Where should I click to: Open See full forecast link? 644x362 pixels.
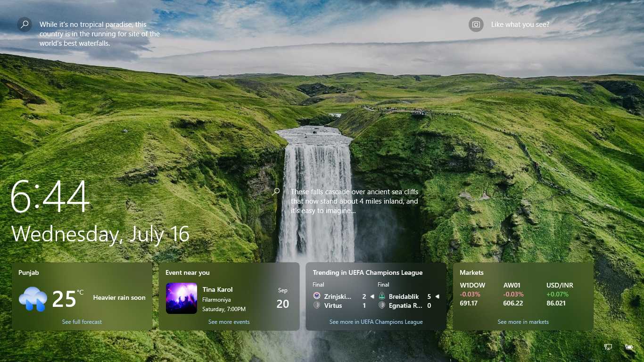[x=82, y=322]
